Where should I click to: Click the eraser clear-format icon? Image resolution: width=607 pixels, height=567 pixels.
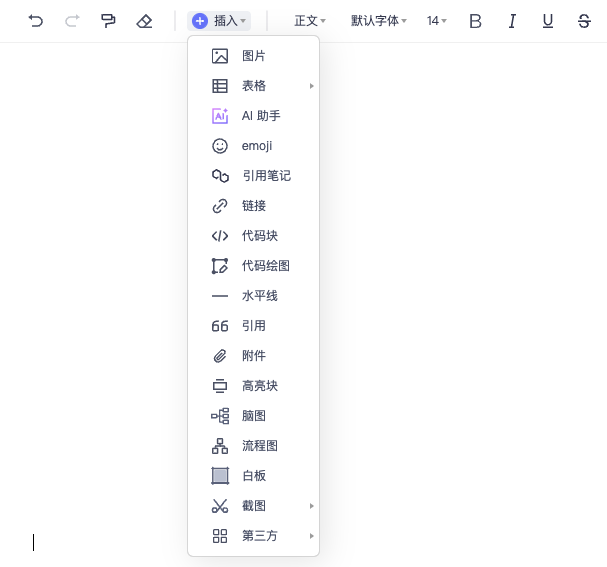click(x=144, y=21)
